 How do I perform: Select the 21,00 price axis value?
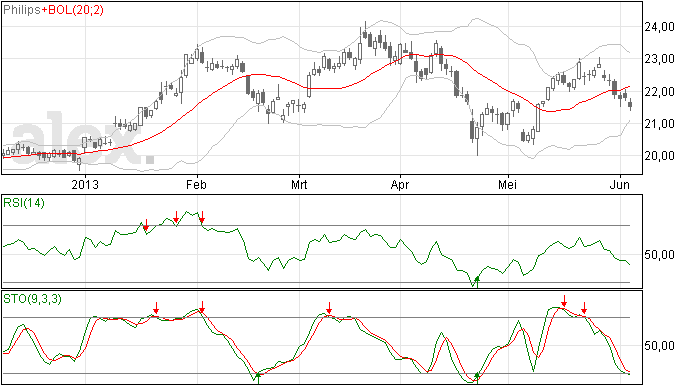[x=659, y=124]
